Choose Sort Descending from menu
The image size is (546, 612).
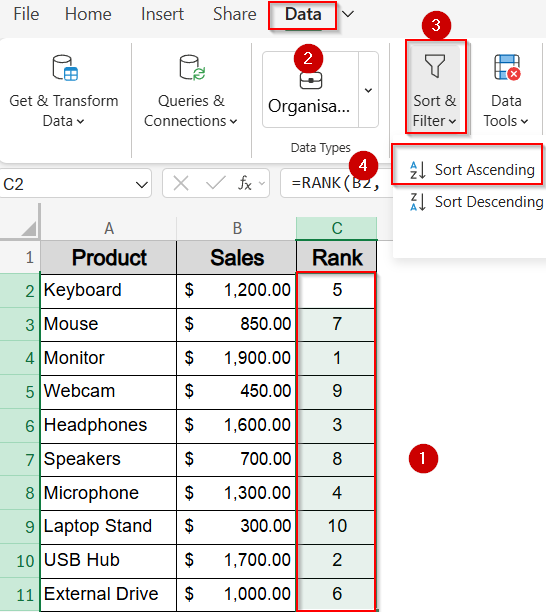476,202
